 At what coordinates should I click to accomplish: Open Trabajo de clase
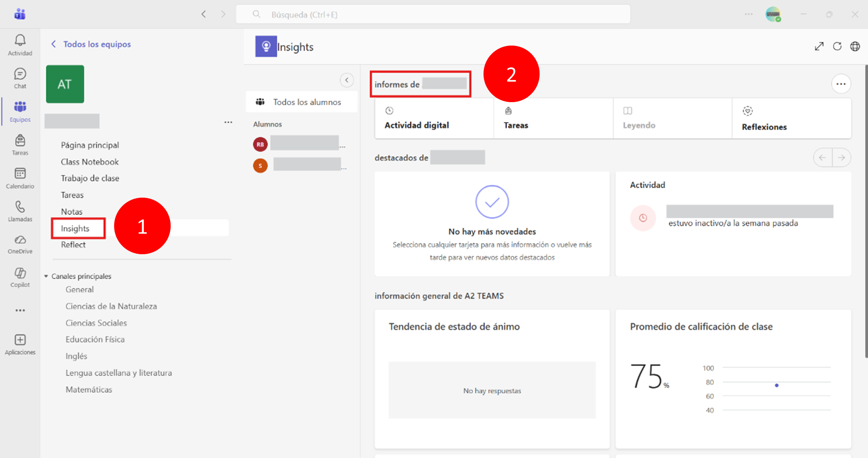90,178
